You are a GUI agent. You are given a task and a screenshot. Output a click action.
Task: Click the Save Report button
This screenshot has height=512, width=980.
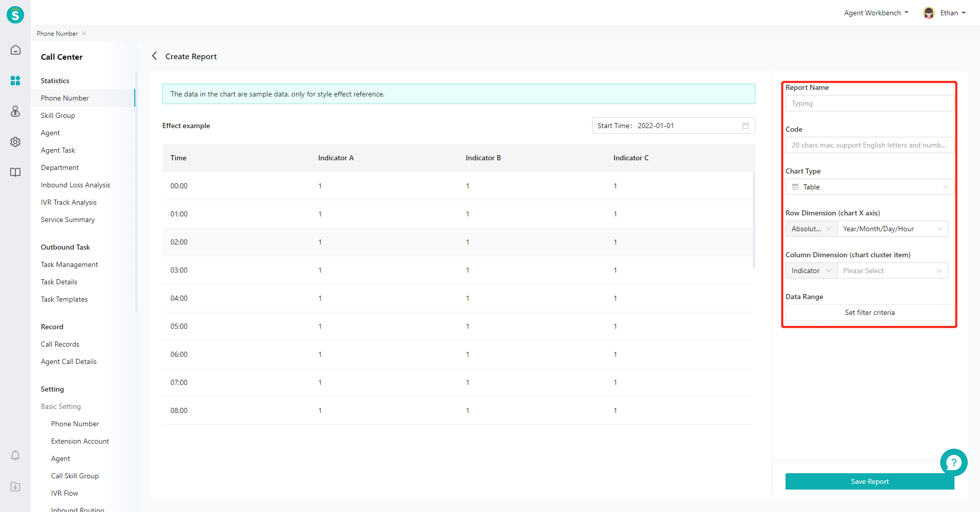(870, 481)
